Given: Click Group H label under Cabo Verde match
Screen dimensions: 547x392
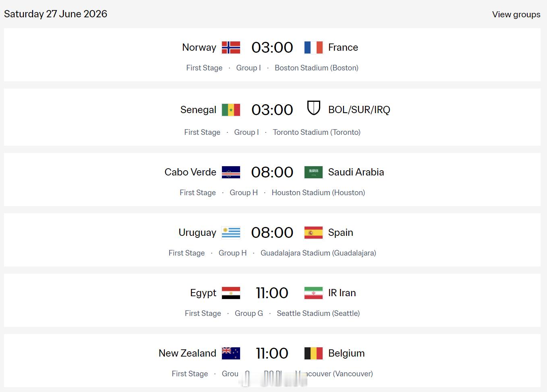Looking at the screenshot, I should pyautogui.click(x=244, y=193).
